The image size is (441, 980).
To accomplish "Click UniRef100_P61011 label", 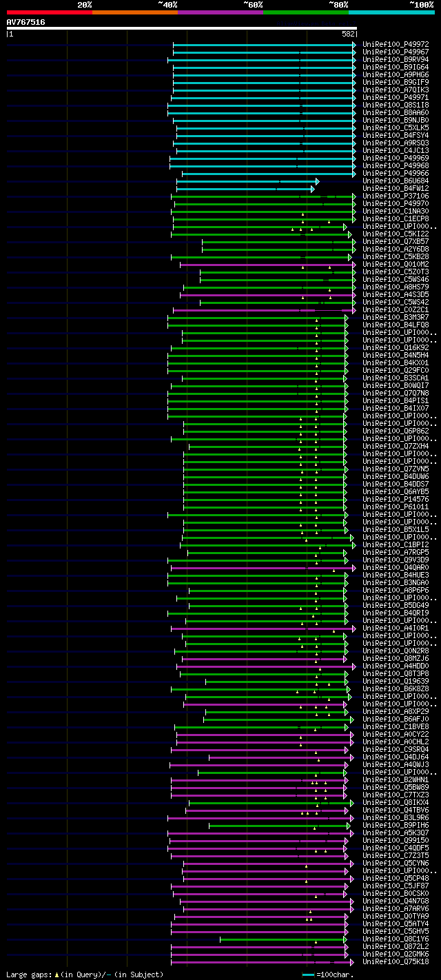I will tap(396, 507).
